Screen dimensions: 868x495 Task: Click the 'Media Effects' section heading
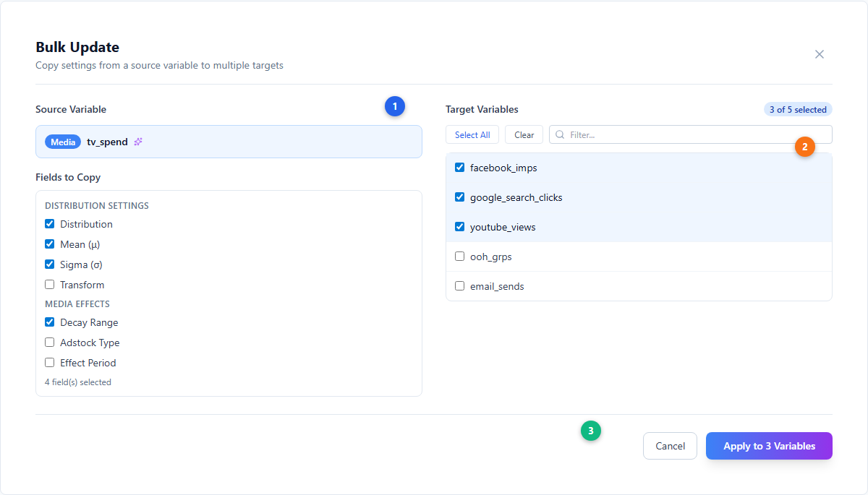click(x=77, y=304)
